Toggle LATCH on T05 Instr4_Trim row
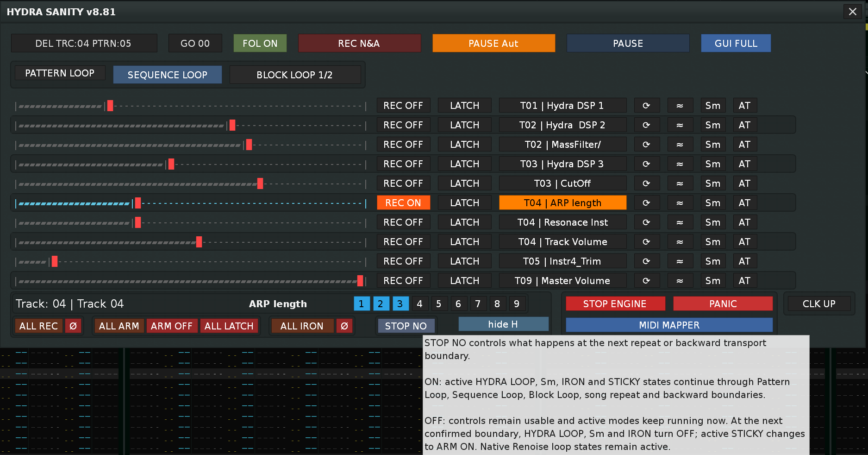 [x=465, y=261]
